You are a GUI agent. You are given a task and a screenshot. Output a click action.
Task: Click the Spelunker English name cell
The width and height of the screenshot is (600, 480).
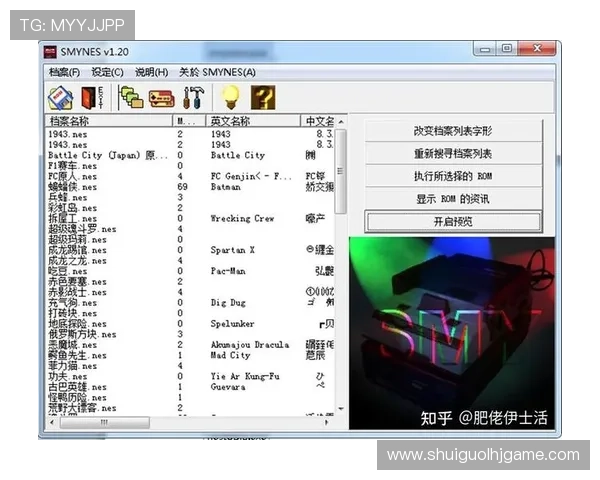click(x=232, y=324)
